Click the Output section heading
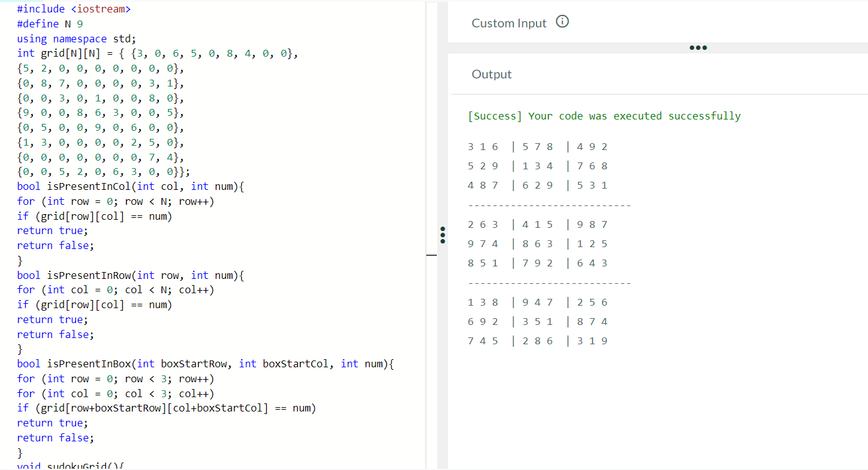868x470 pixels. (492, 74)
